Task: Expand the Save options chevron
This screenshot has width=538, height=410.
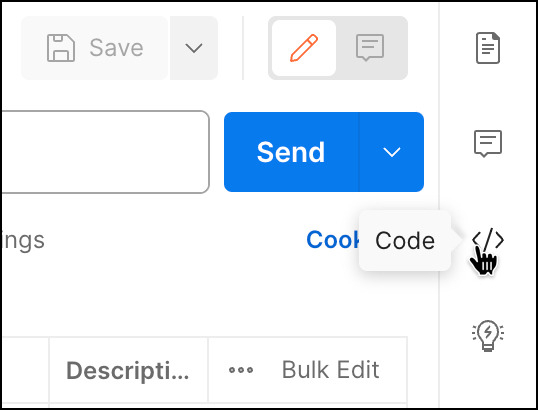Action: tap(194, 48)
